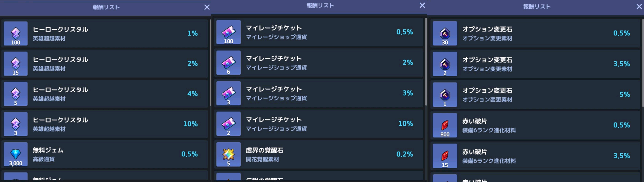Tap the オプション変更石 icon with quantity 30
644x182 pixels.
[x=445, y=33]
